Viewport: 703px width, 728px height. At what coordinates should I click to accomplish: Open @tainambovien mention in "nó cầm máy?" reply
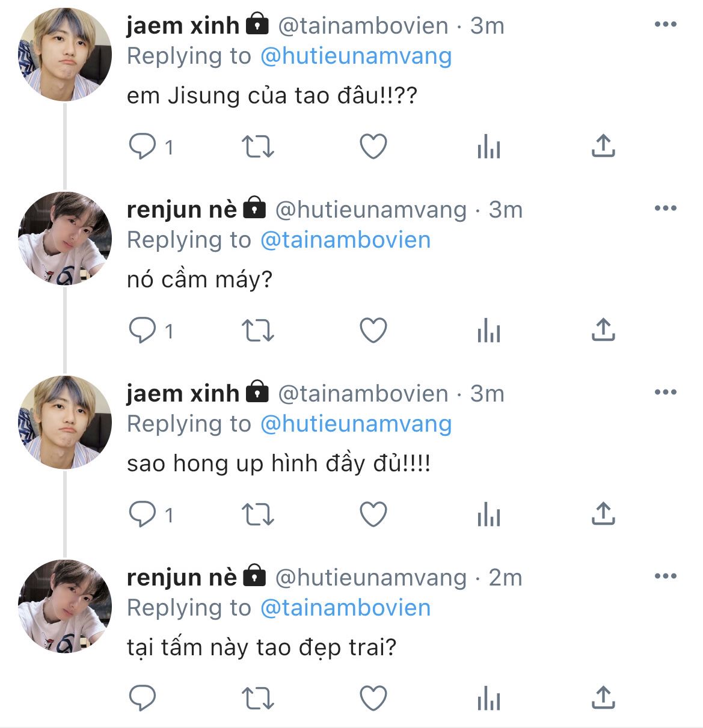tap(346, 240)
